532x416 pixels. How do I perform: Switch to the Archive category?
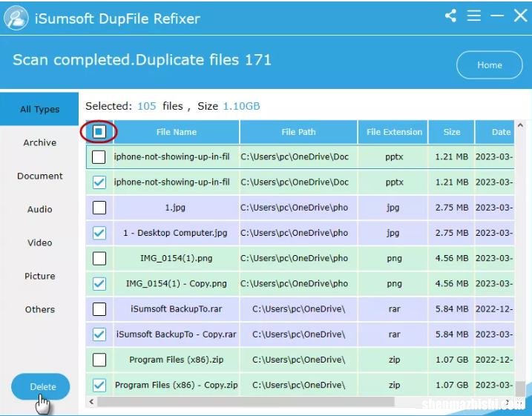40,142
